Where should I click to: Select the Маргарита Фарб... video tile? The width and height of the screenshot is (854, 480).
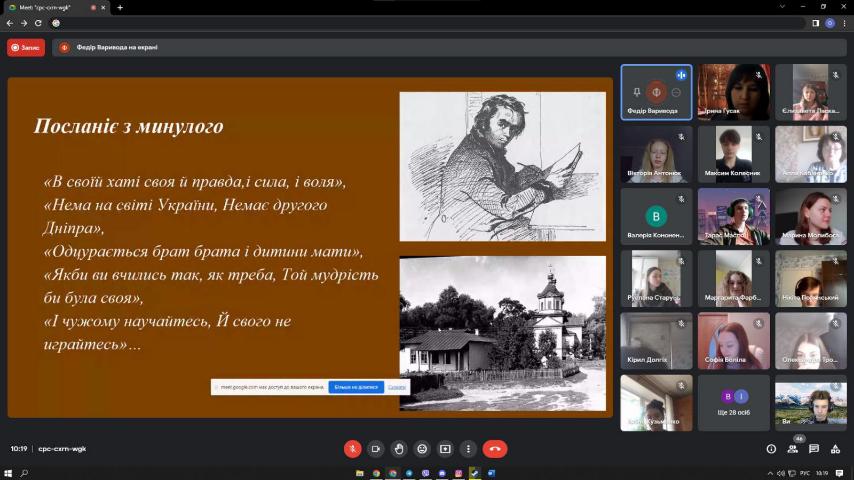(x=734, y=278)
